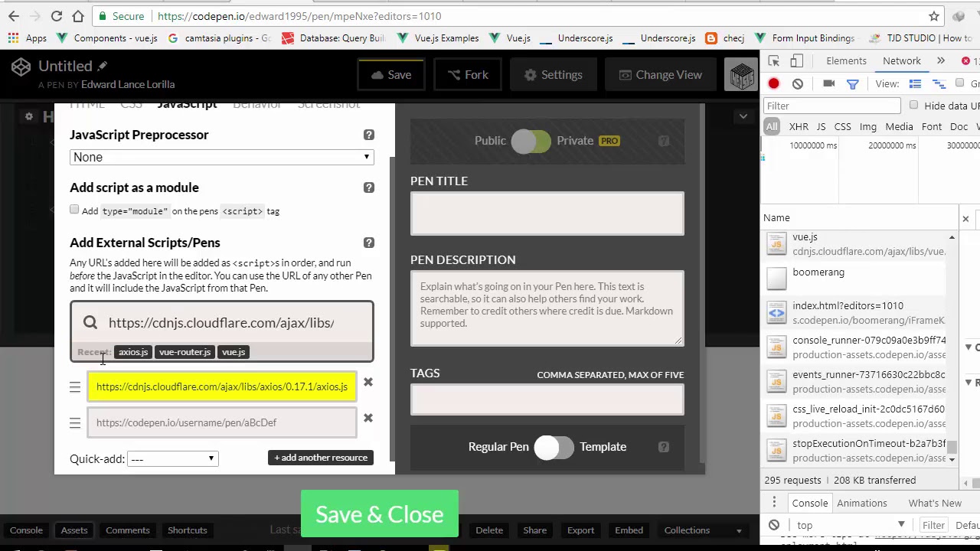The width and height of the screenshot is (980, 551).
Task: Click add another resource button
Action: [x=322, y=458]
